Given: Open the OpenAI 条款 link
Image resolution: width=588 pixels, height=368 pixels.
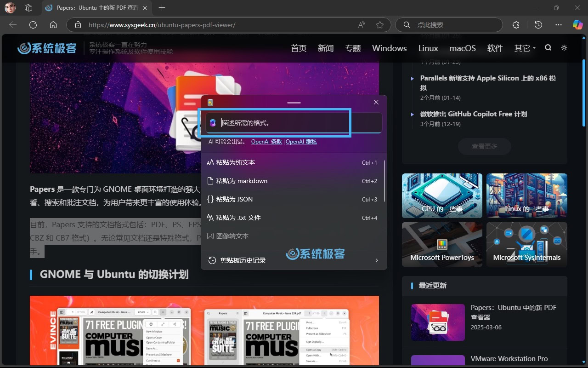Looking at the screenshot, I should click(267, 142).
